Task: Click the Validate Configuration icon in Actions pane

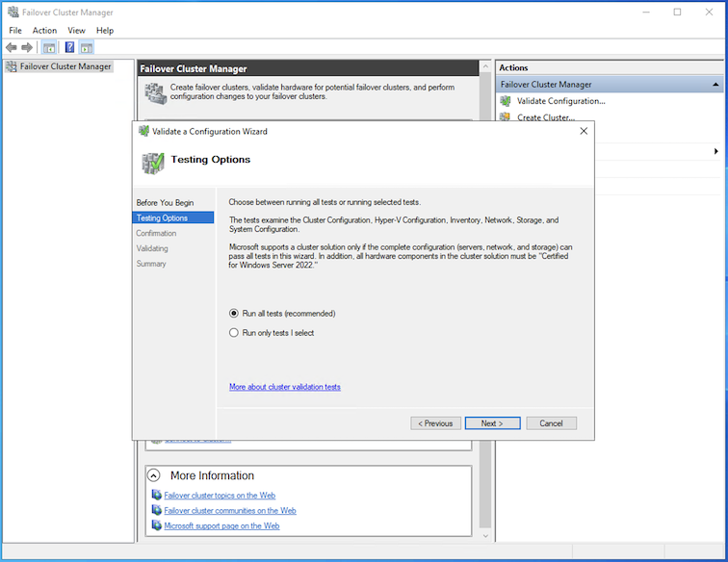Action: click(x=506, y=101)
